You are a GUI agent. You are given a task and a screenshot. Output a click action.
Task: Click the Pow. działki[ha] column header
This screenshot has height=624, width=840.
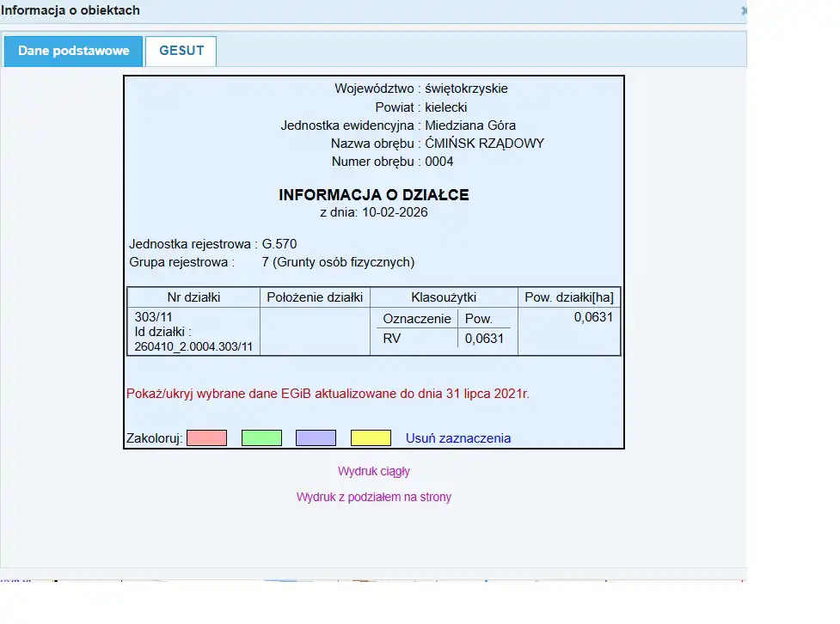568,297
